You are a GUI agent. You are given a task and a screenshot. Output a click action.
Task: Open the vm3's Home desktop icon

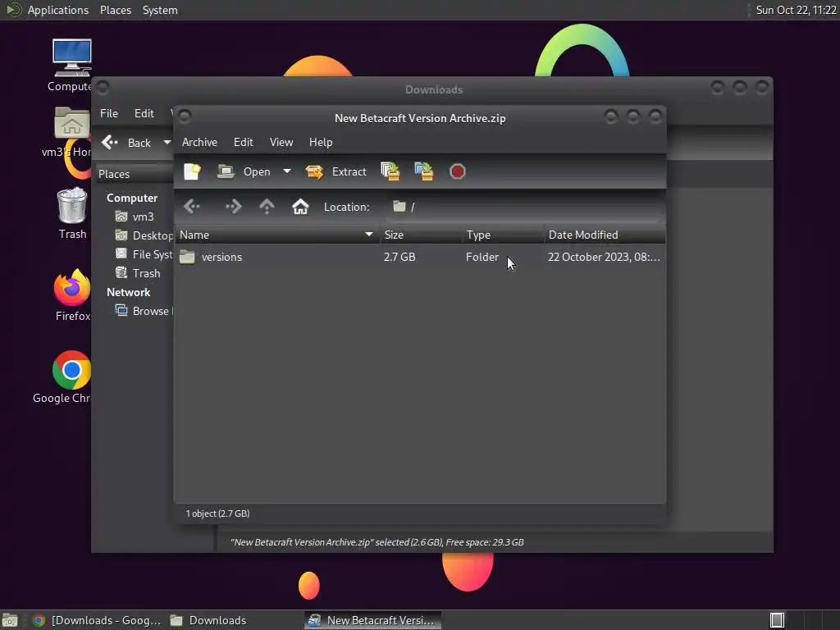[72, 132]
